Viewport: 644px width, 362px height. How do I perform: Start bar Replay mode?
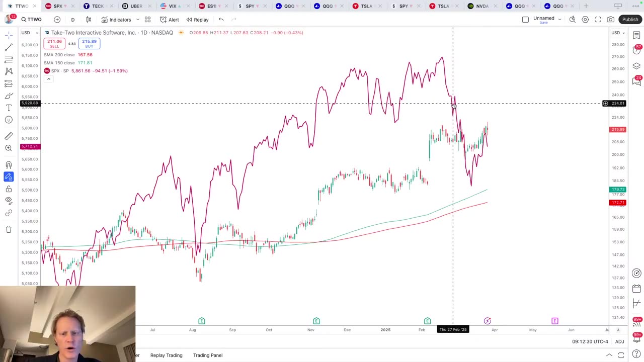197,20
